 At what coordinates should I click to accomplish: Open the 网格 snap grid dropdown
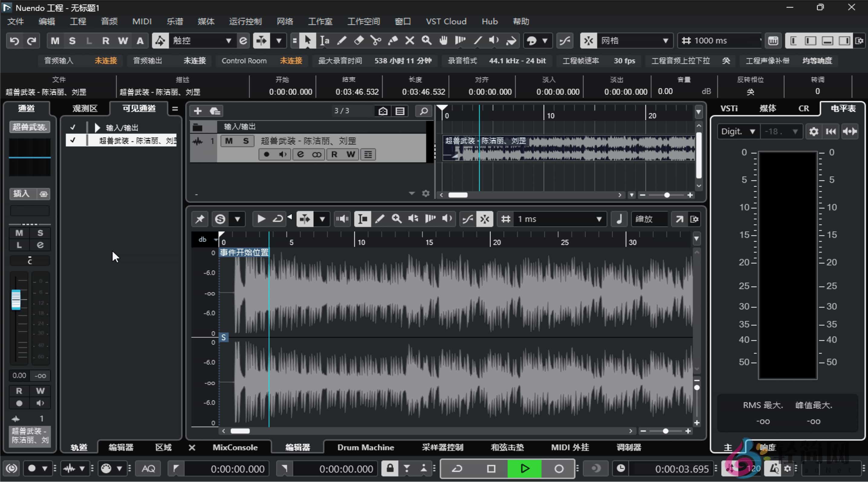pyautogui.click(x=666, y=41)
